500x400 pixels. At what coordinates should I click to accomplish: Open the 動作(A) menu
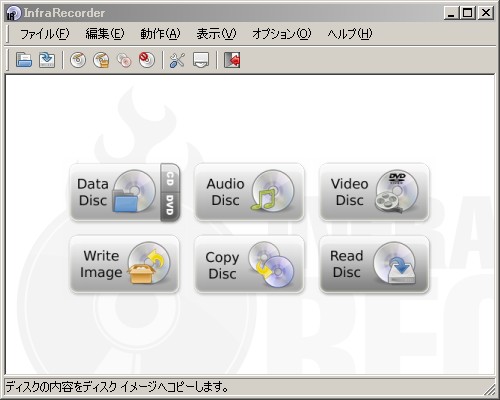coord(160,34)
